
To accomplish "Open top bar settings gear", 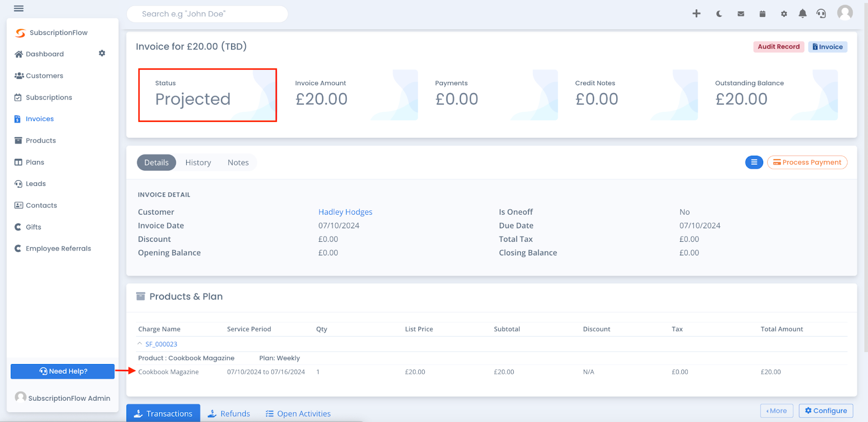I will coord(784,14).
